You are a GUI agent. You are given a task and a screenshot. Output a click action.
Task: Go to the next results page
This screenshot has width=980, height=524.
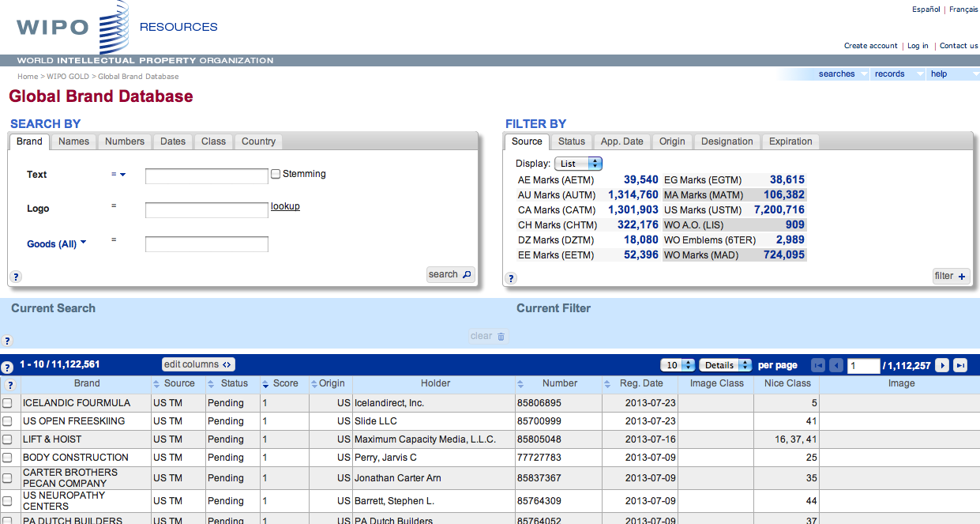942,365
